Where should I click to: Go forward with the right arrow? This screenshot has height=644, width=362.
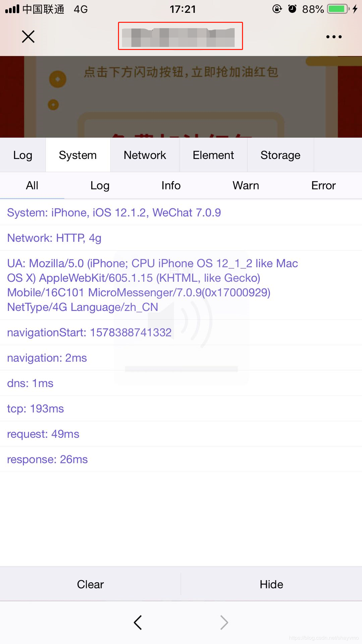point(224,623)
